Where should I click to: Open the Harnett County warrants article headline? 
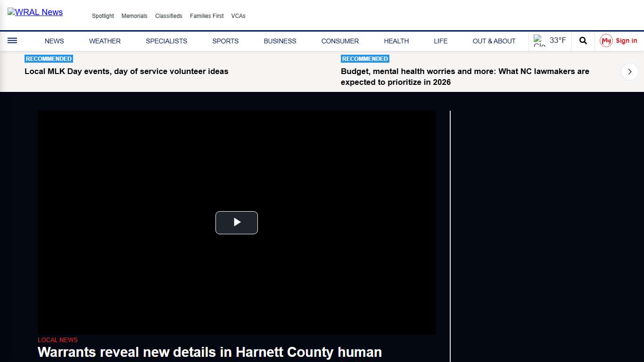click(x=209, y=352)
